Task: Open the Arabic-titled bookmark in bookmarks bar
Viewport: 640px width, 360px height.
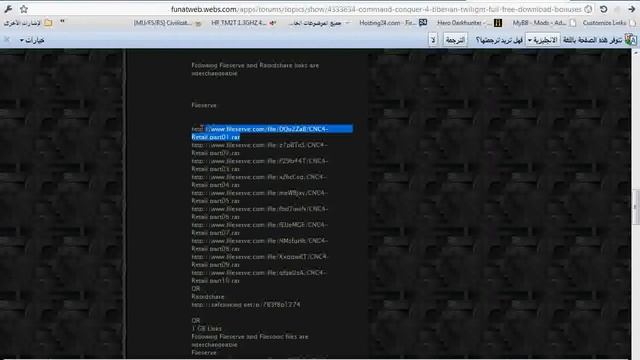Action: click(x=319, y=23)
